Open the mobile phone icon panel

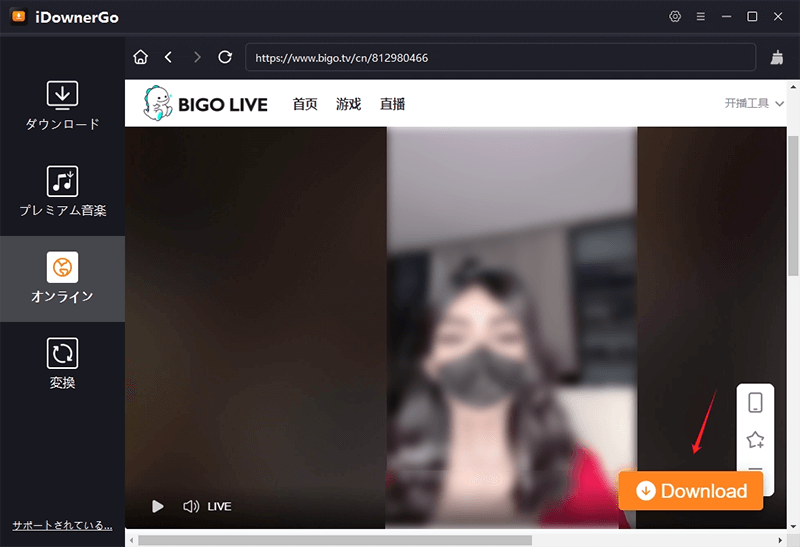756,403
